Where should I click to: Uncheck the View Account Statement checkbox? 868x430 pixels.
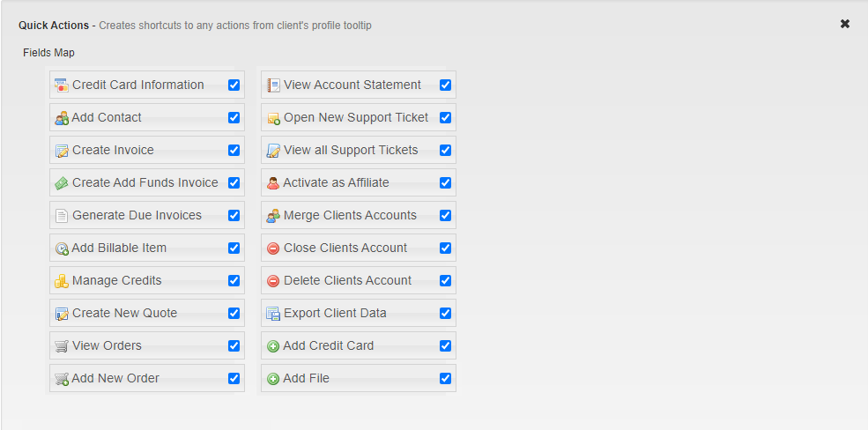(x=446, y=85)
